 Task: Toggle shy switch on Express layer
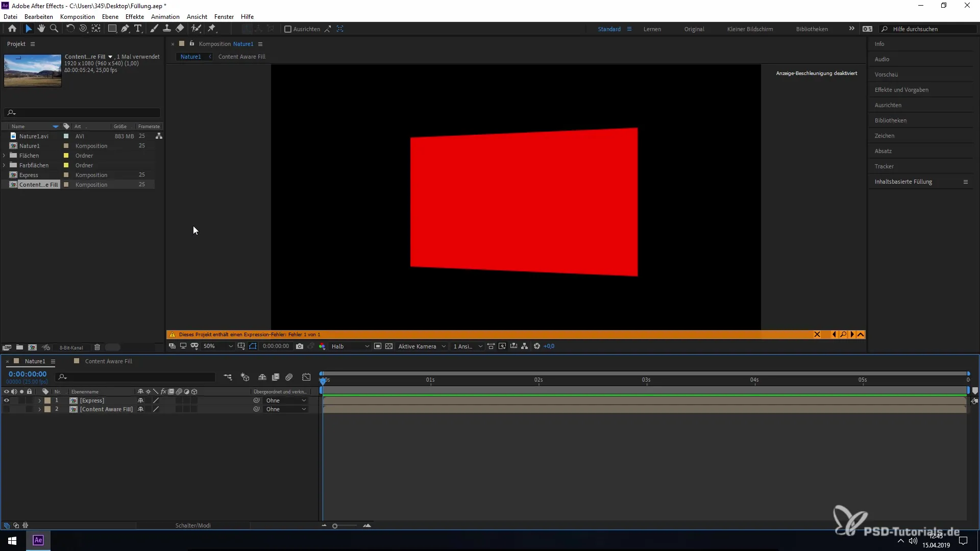[x=141, y=401]
